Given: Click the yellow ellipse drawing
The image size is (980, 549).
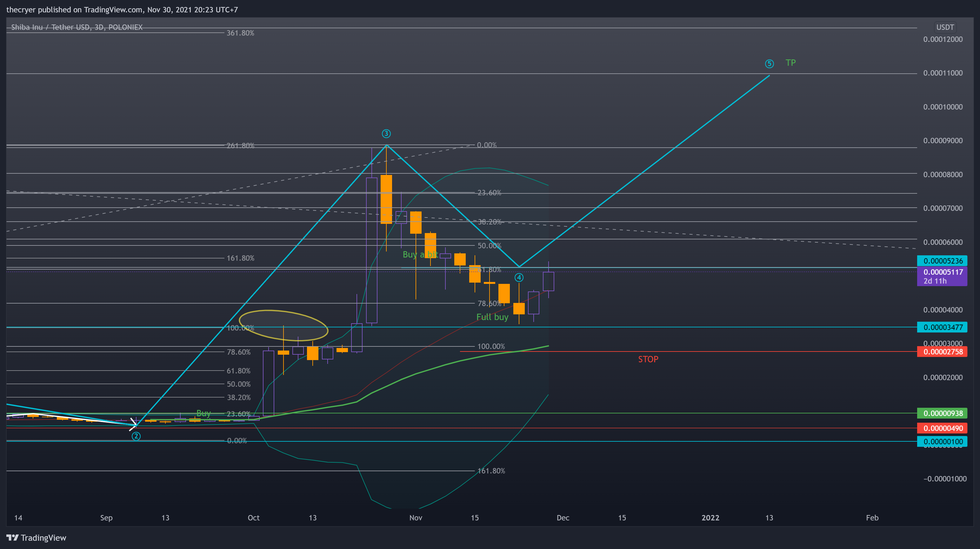Looking at the screenshot, I should click(x=283, y=325).
